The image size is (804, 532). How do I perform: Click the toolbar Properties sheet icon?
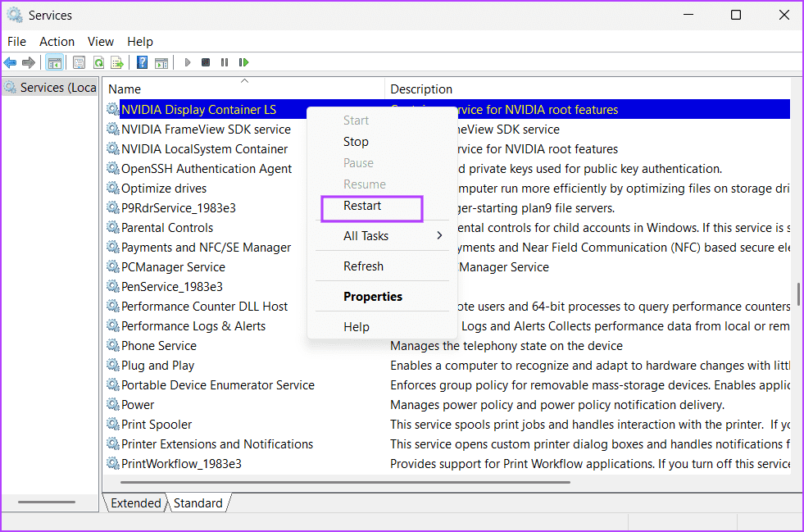[x=79, y=62]
